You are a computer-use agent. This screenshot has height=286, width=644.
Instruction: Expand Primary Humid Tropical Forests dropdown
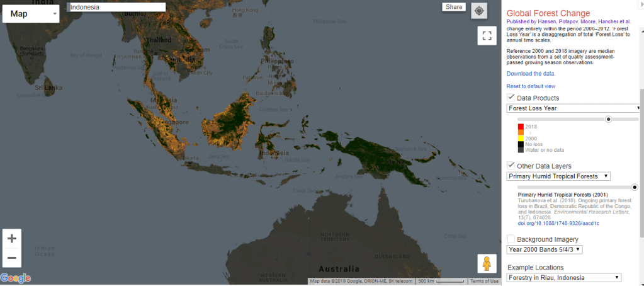point(558,176)
